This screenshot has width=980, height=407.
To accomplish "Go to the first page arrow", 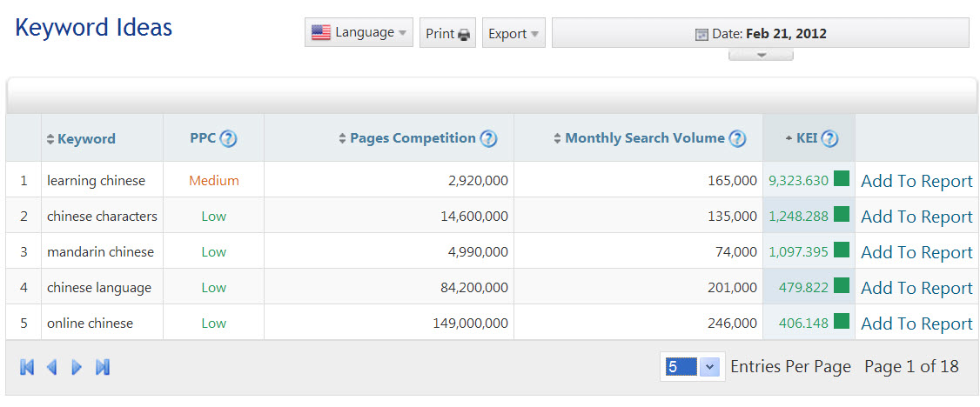I will click(x=27, y=367).
